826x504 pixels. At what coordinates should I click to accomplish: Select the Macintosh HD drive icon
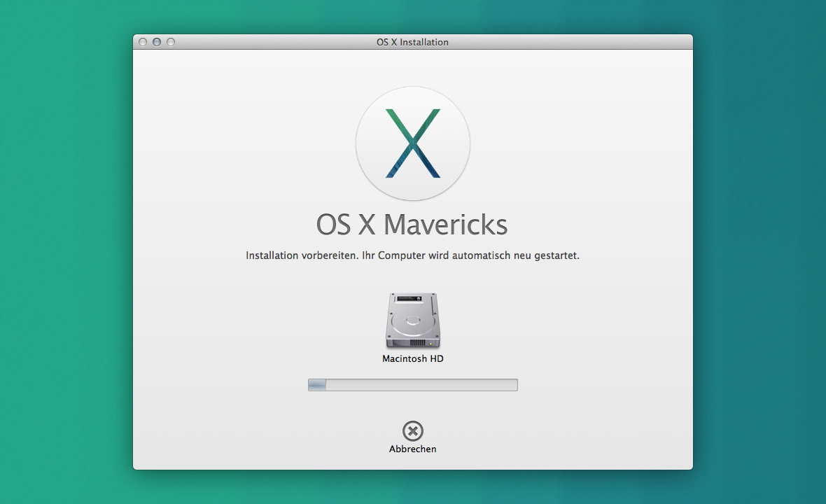pyautogui.click(x=412, y=320)
